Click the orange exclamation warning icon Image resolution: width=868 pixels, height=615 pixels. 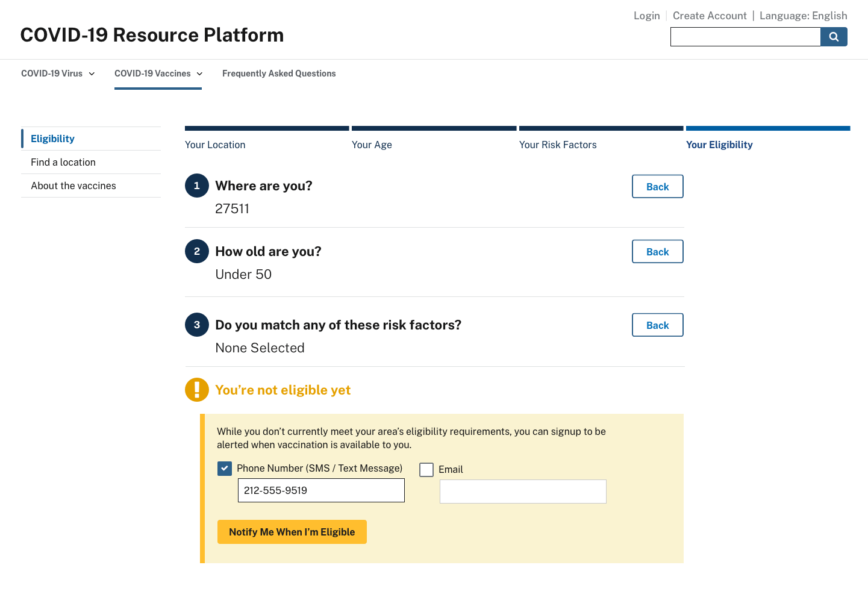[x=197, y=390]
